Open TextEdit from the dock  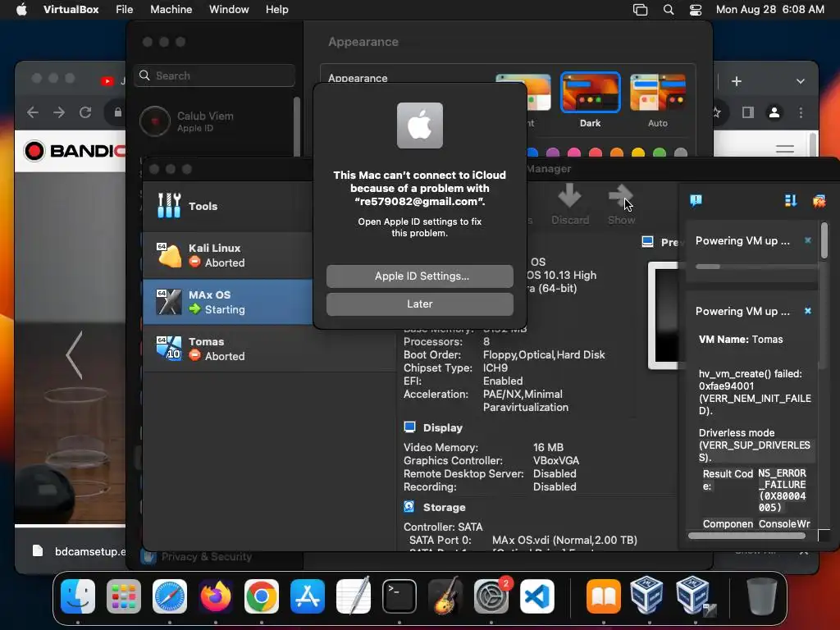tap(354, 596)
